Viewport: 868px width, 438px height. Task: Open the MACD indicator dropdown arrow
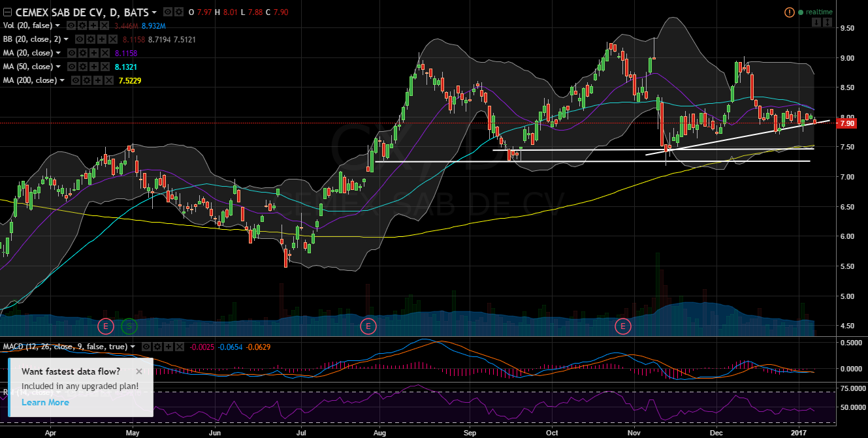[x=133, y=346]
